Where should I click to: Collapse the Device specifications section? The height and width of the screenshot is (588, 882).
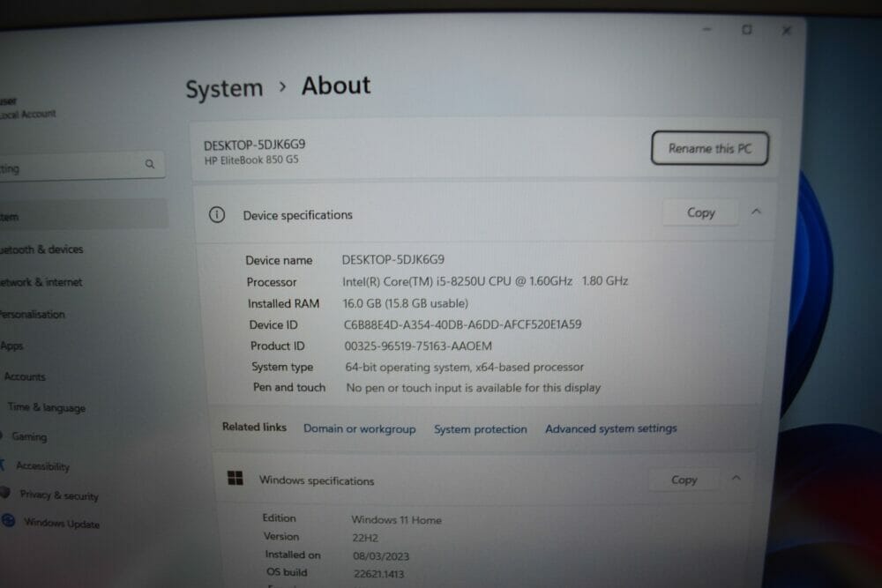coord(756,212)
